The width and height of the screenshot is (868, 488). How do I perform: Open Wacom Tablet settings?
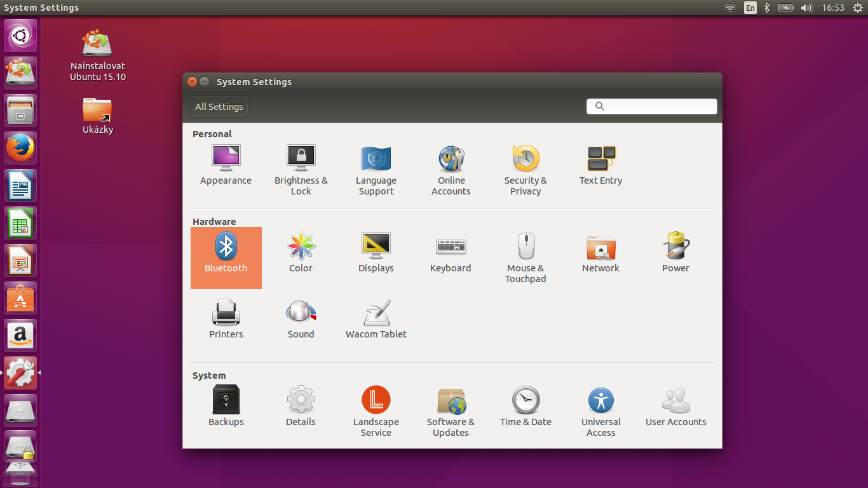pyautogui.click(x=376, y=318)
